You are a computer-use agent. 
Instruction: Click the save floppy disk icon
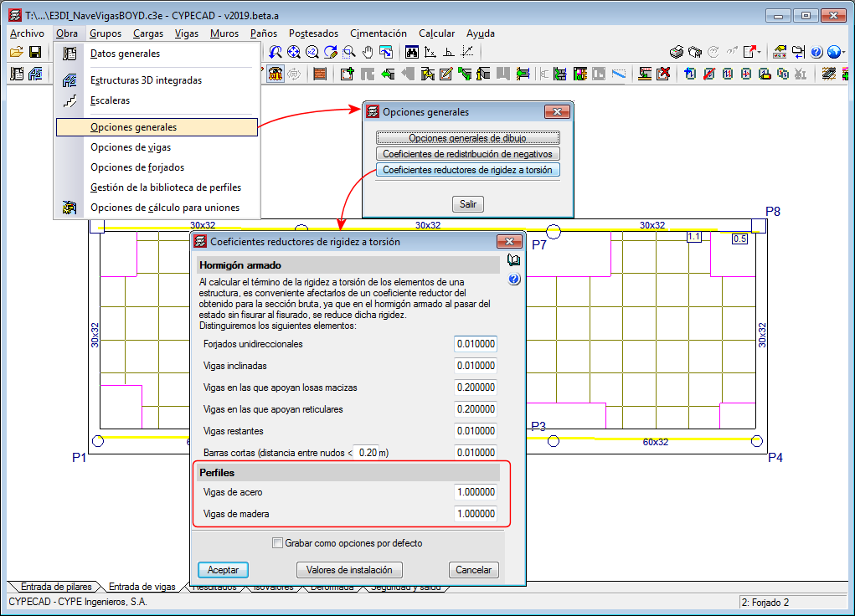(x=35, y=53)
